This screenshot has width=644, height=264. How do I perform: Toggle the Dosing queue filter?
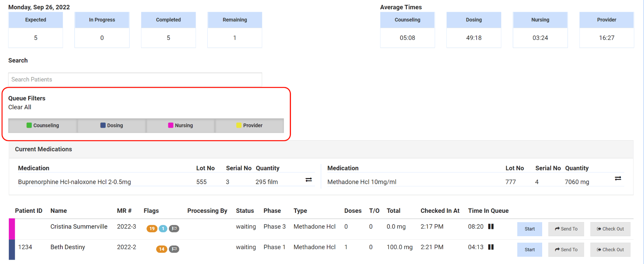pyautogui.click(x=111, y=125)
